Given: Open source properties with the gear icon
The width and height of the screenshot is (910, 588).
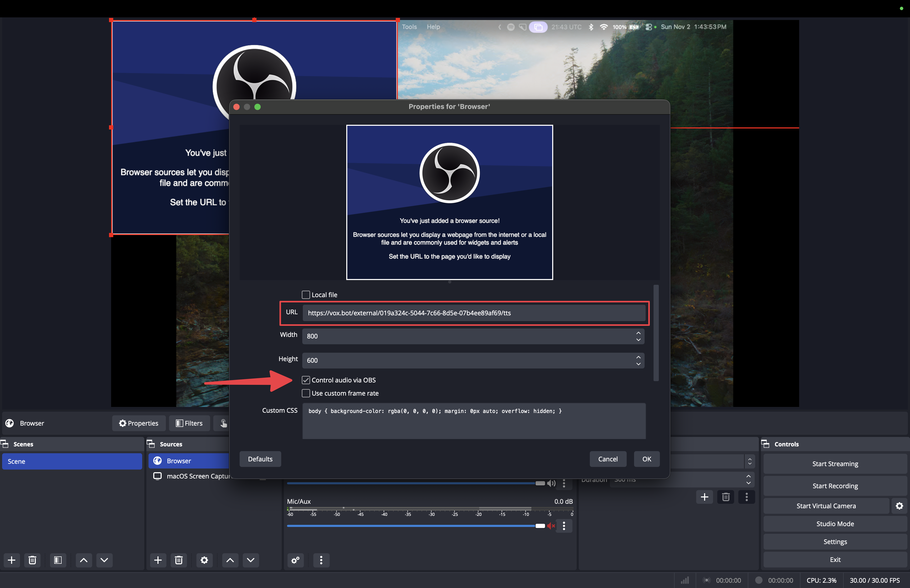Looking at the screenshot, I should [204, 560].
